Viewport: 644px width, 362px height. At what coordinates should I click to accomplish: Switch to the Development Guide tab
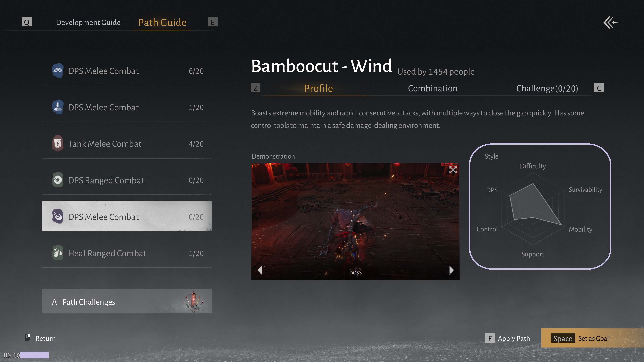tap(88, 22)
